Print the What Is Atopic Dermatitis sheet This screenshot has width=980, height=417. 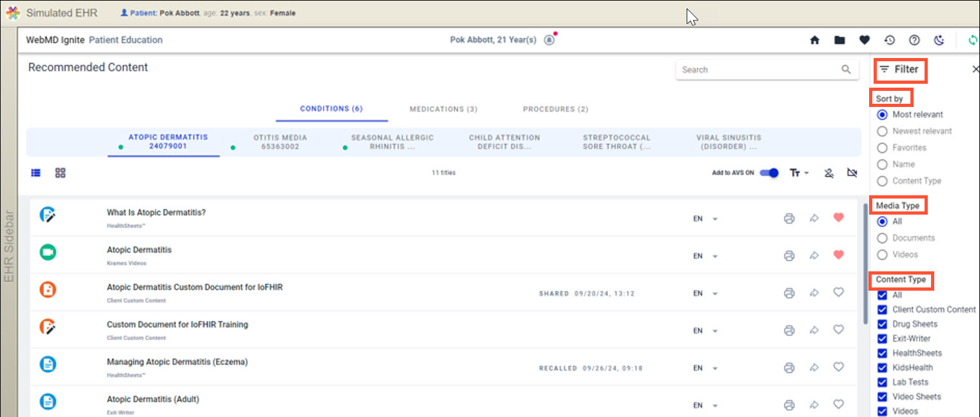point(789,218)
